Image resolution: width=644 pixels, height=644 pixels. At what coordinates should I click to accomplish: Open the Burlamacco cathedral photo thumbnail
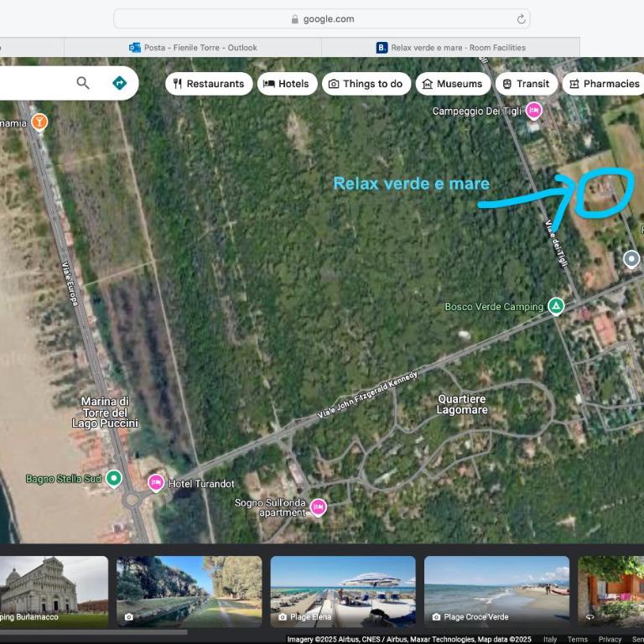click(x=54, y=591)
